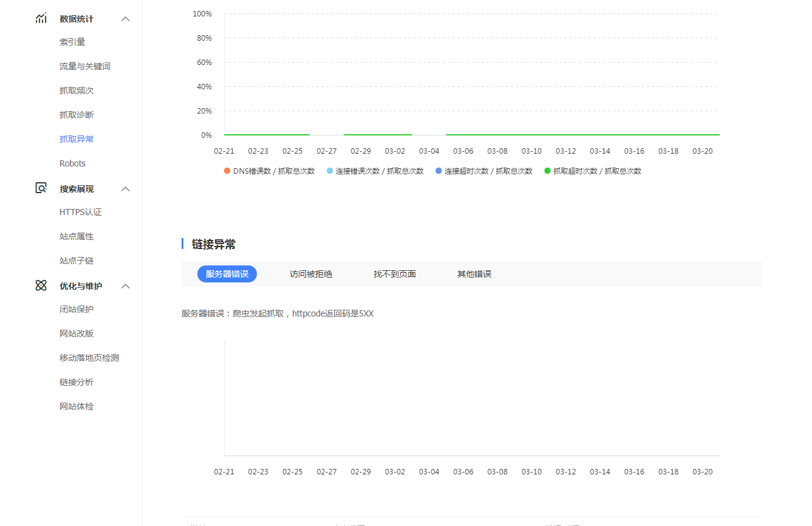The image size is (812, 526).
Task: Click the green line on the 03-12 data point
Action: pos(566,135)
